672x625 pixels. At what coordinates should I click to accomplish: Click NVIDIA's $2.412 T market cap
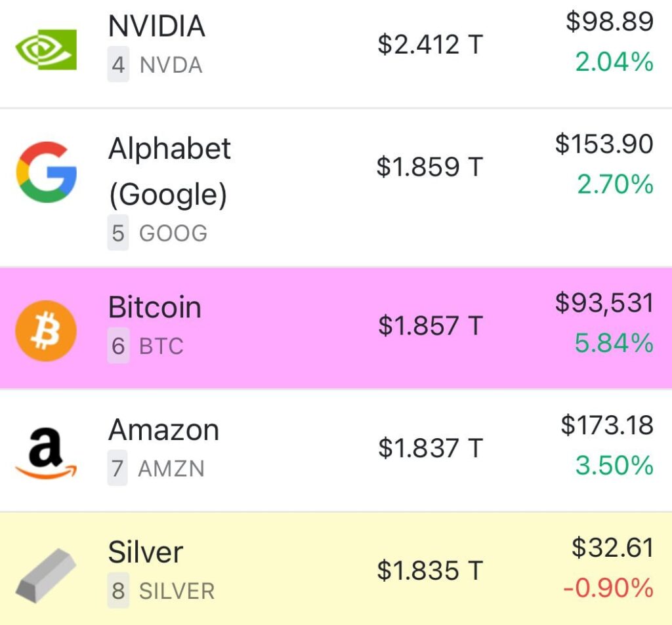(430, 45)
